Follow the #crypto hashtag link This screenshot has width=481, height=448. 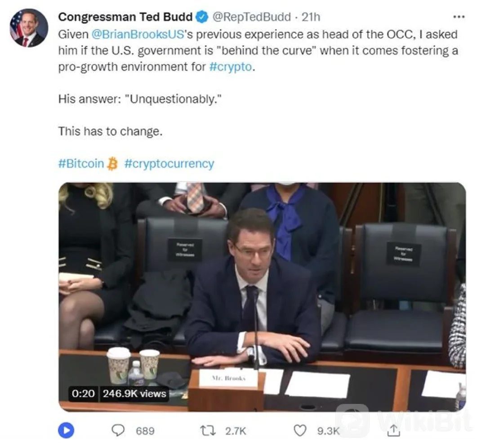point(230,67)
